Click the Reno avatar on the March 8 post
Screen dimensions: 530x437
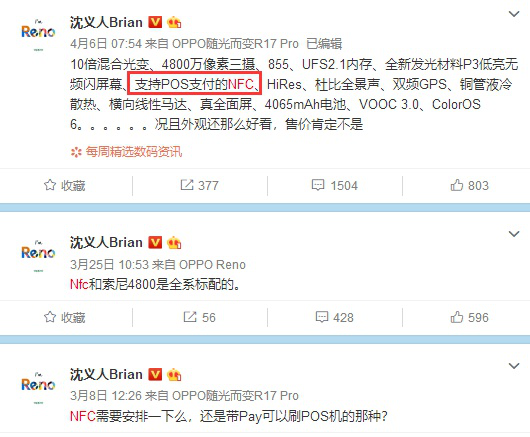(x=38, y=385)
